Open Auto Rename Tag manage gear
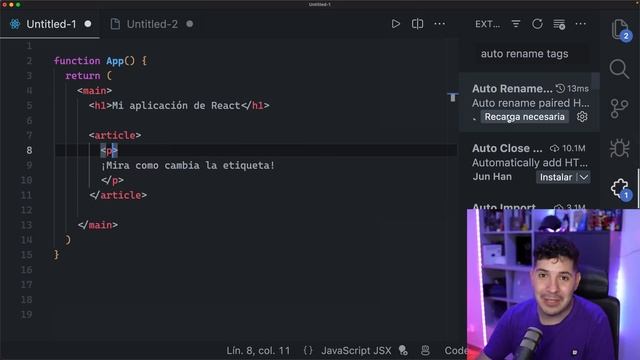640x360 pixels. [x=582, y=117]
